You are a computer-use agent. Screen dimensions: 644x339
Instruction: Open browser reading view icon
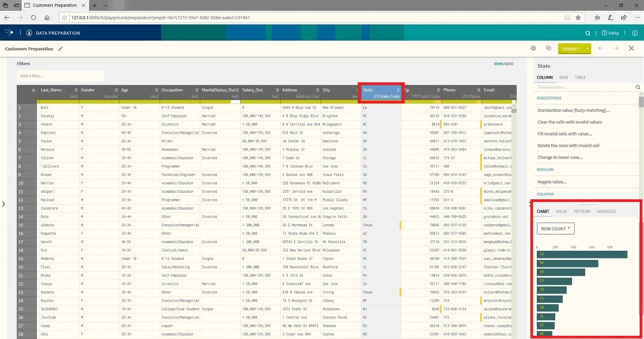coord(567,18)
